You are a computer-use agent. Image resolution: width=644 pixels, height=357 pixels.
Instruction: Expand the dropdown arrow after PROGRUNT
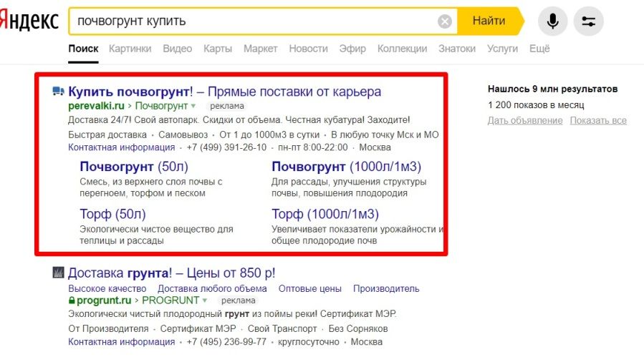[x=205, y=300]
